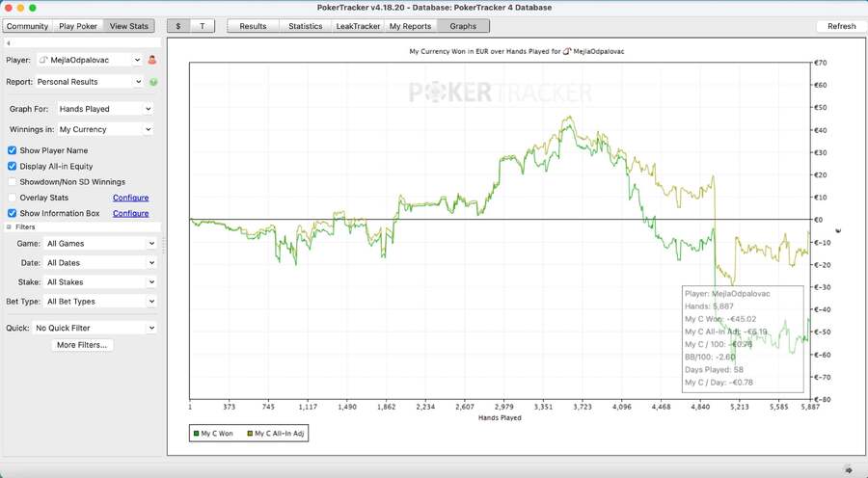The width and height of the screenshot is (868, 478).
Task: Click Configure link next to Show Information Box
Action: coord(130,213)
